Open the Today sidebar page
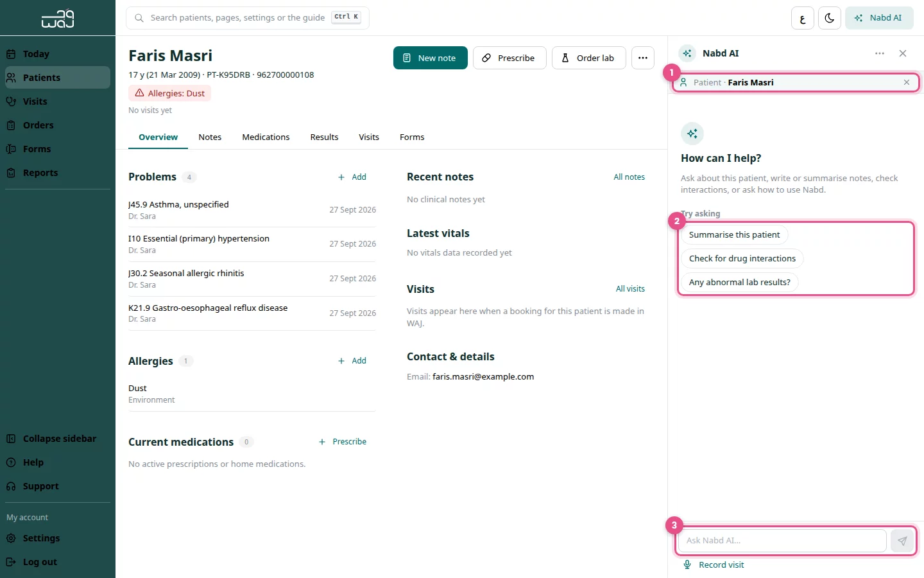The image size is (924, 578). click(x=58, y=54)
